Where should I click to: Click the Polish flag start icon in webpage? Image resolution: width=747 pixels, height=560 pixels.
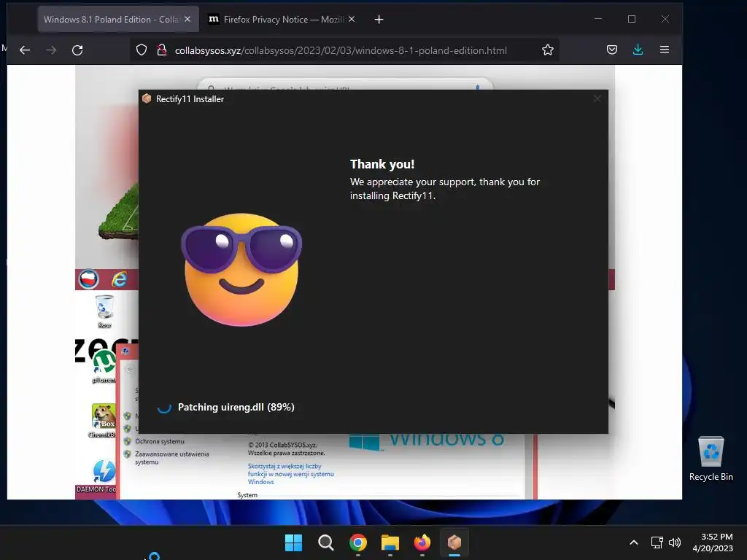click(88, 279)
